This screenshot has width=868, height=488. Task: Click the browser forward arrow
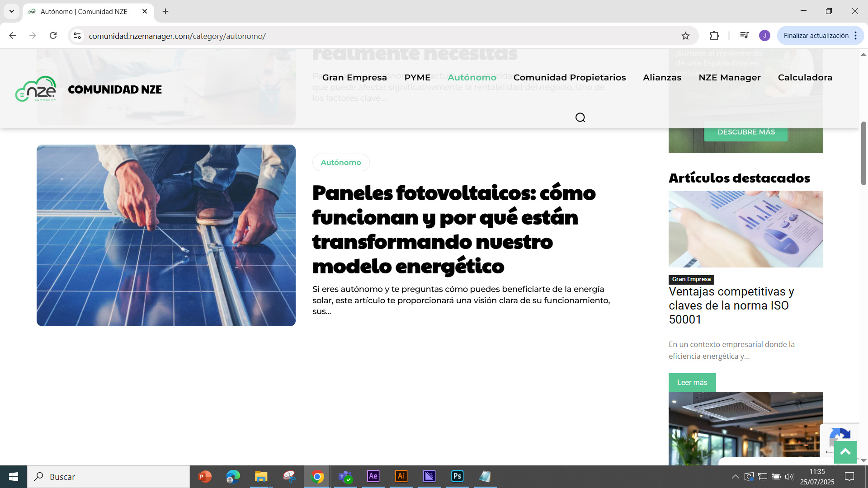click(x=33, y=36)
